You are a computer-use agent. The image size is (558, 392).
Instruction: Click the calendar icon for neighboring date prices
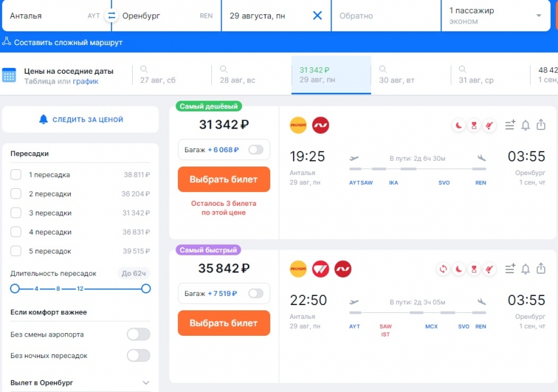[9, 75]
